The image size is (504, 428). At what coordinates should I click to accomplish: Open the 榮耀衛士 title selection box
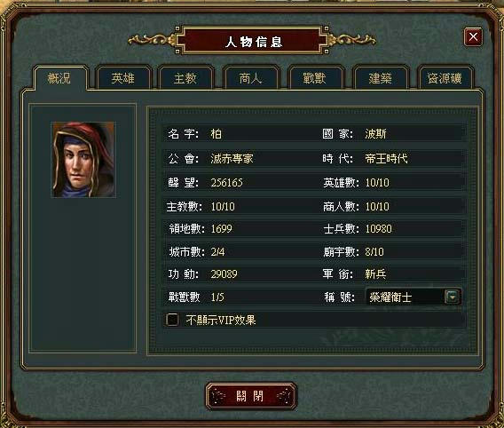tap(413, 297)
